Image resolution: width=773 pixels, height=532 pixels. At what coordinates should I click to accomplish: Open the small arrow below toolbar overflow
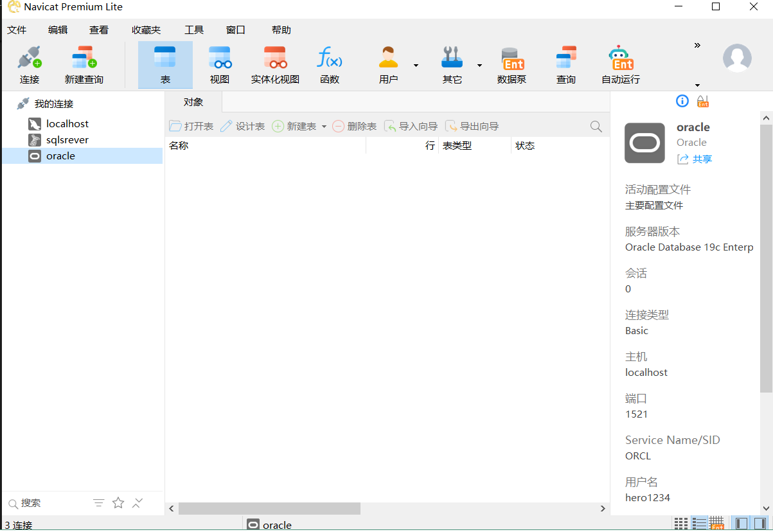(x=697, y=85)
